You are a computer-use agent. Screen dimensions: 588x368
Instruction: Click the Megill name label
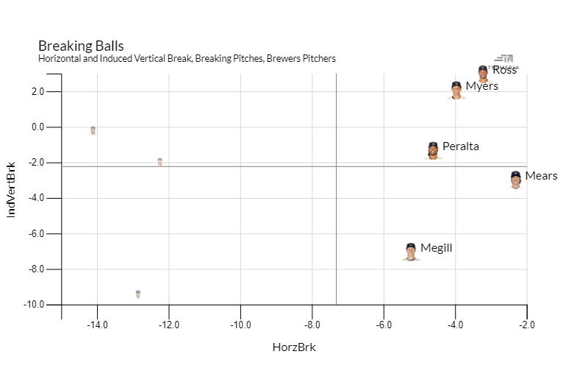[437, 248]
